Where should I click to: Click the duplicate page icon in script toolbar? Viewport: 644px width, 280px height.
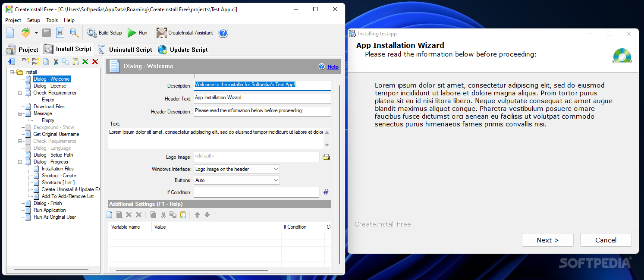46,62
